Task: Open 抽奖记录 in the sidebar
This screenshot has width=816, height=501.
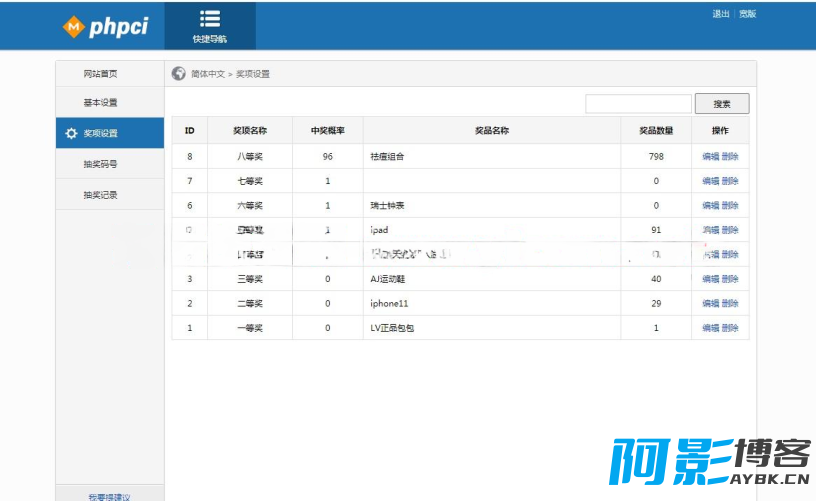Action: tap(100, 195)
